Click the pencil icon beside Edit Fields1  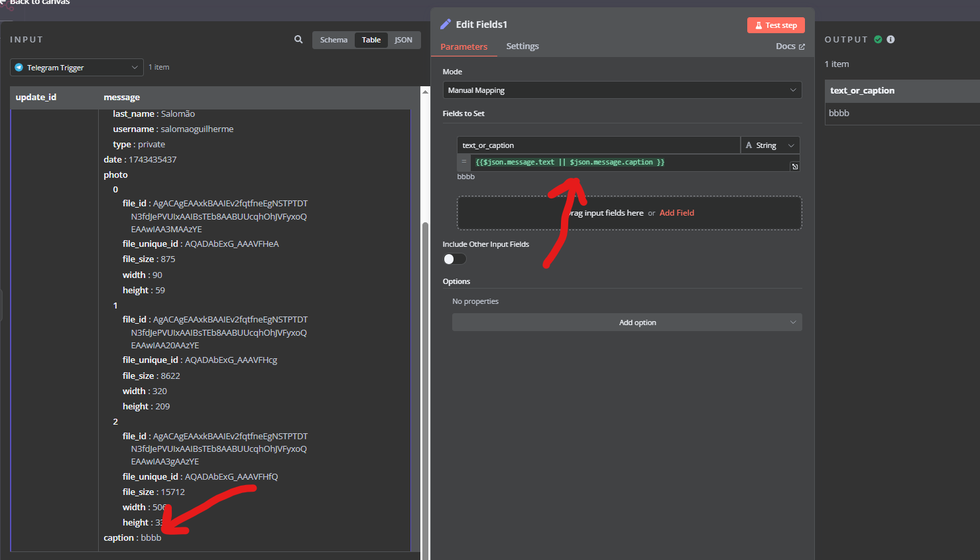point(446,25)
